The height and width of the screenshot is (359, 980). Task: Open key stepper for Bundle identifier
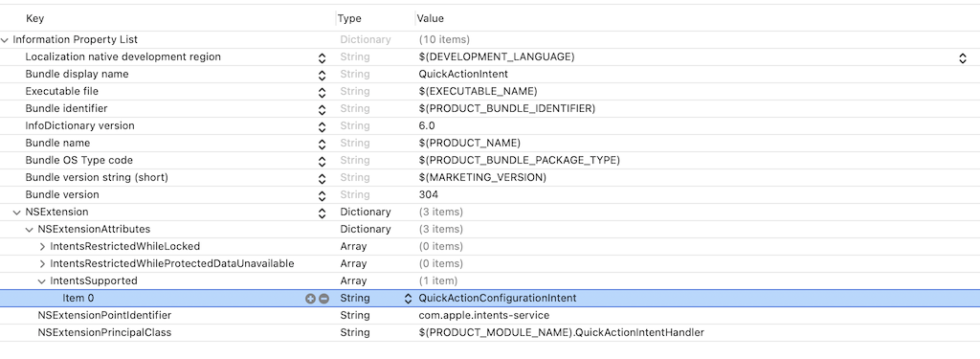tap(322, 110)
